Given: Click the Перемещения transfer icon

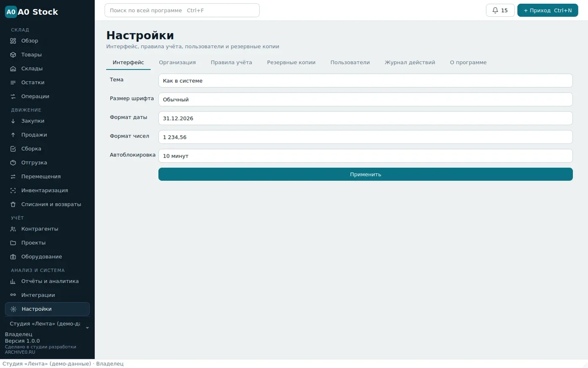Looking at the screenshot, I should click(13, 176).
